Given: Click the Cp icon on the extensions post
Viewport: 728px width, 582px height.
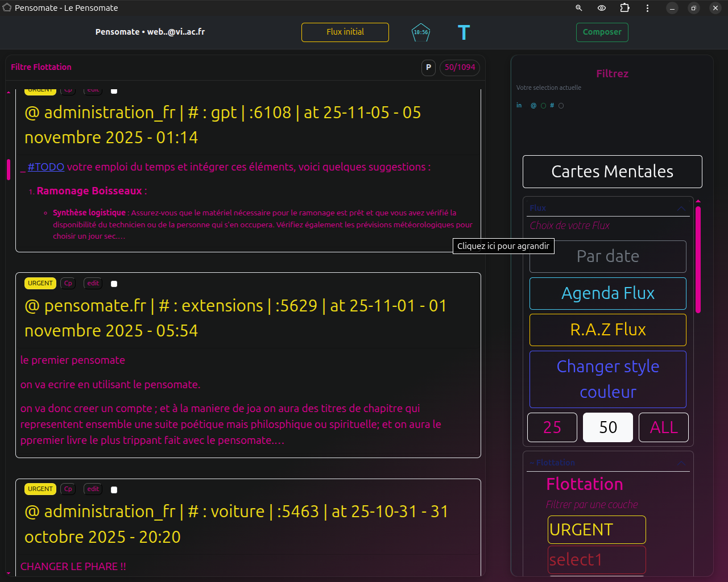Looking at the screenshot, I should pyautogui.click(x=68, y=283).
